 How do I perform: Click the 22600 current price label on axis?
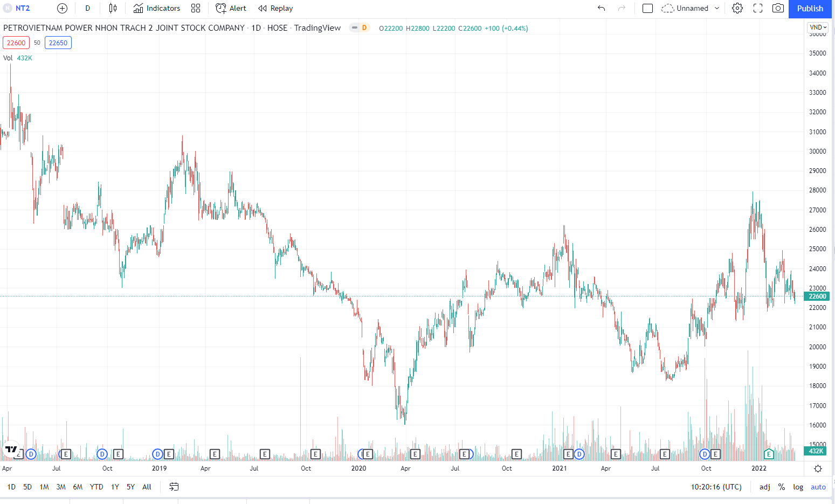pyautogui.click(x=818, y=296)
